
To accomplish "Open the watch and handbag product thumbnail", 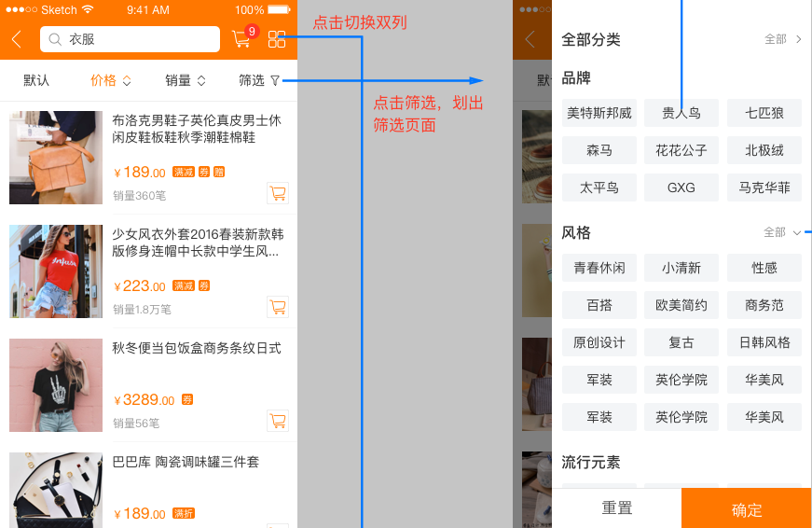I will 56,490.
